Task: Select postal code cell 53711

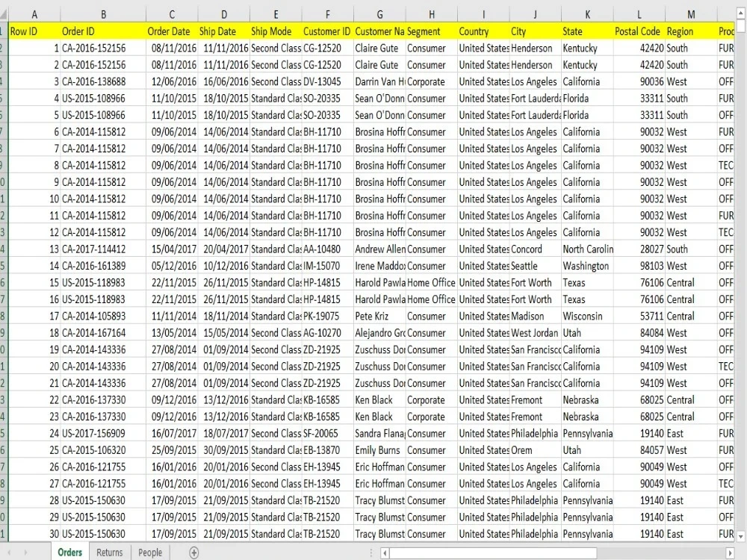Action: [x=639, y=316]
